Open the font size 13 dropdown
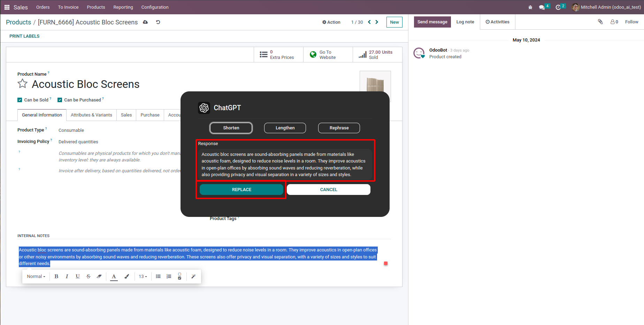The height and width of the screenshot is (325, 644). tap(143, 277)
